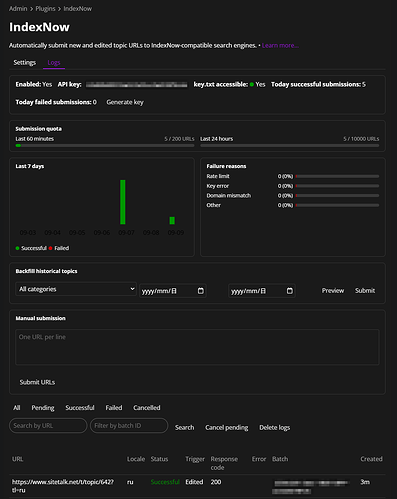Click the Trigger column header
Viewport: 397px width, 499px height.
coord(195,459)
